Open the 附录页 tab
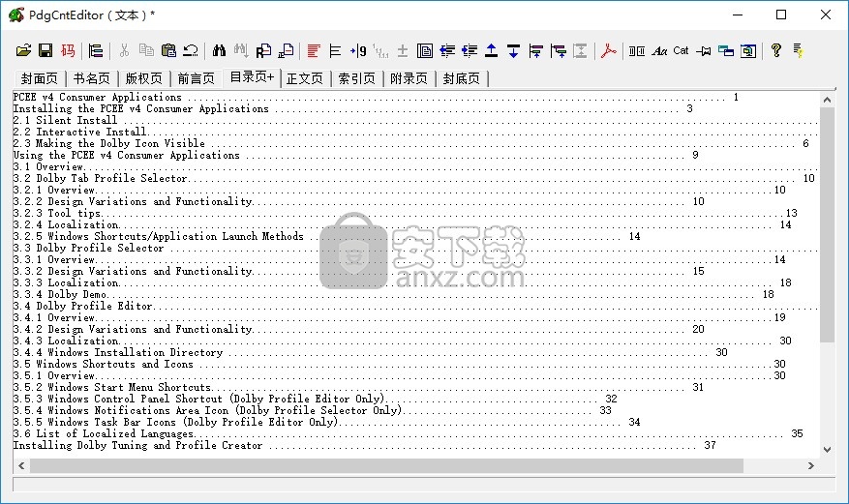The height and width of the screenshot is (504, 849). 409,79
